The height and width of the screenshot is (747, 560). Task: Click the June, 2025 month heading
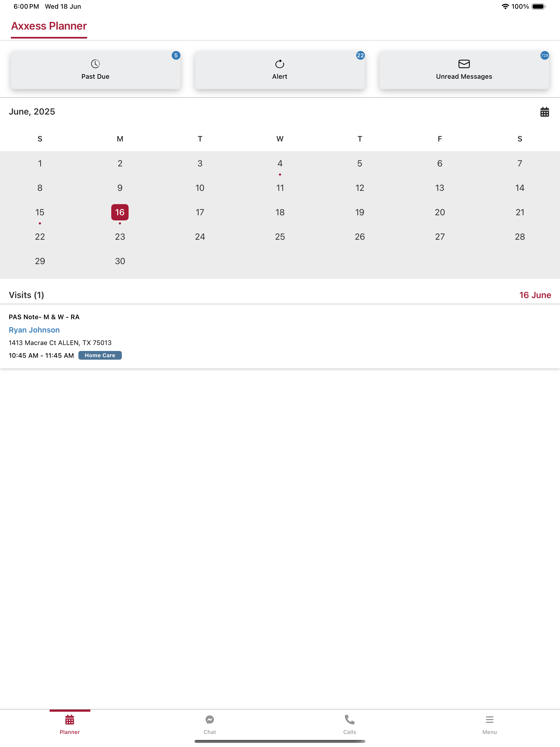click(x=32, y=112)
